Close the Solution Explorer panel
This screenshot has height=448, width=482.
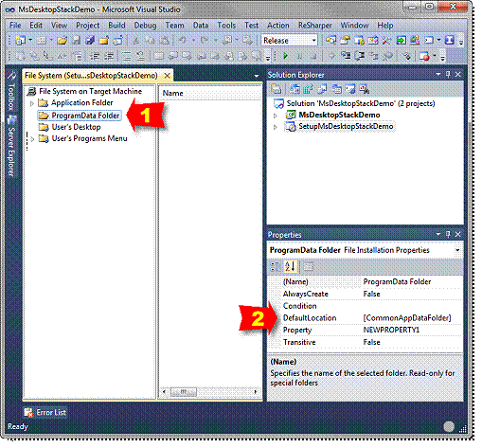pos(458,75)
